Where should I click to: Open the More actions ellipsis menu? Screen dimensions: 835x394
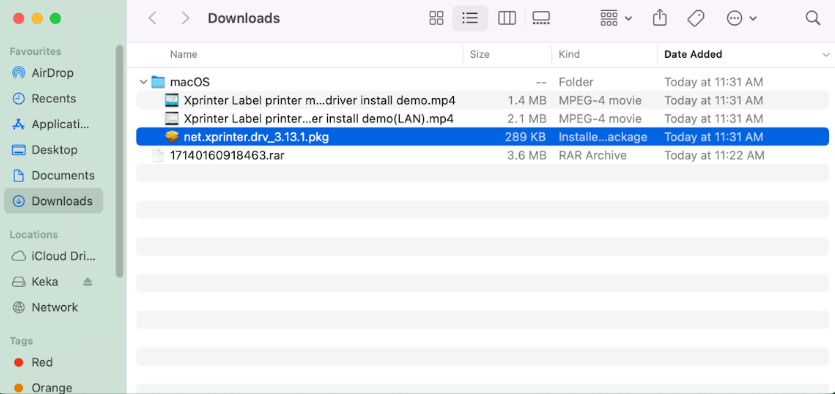(741, 19)
